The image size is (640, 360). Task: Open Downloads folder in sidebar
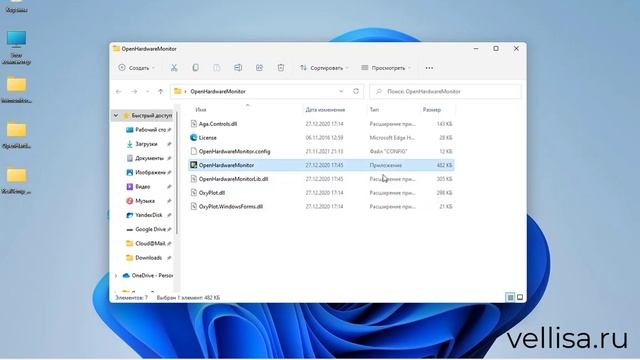point(149,258)
